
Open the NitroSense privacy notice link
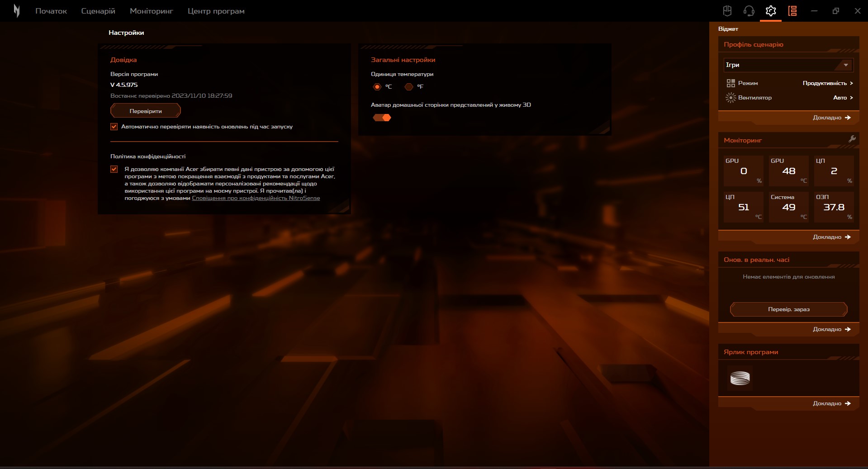click(256, 198)
